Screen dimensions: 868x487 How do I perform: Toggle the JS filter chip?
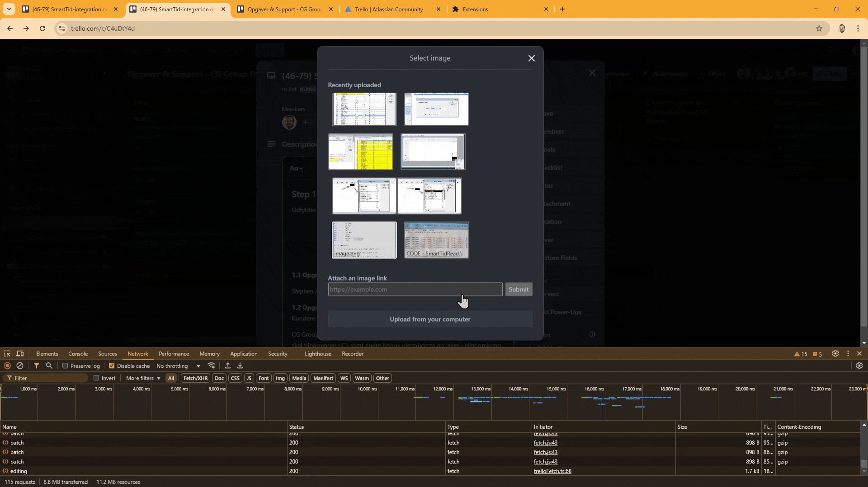[x=249, y=378]
